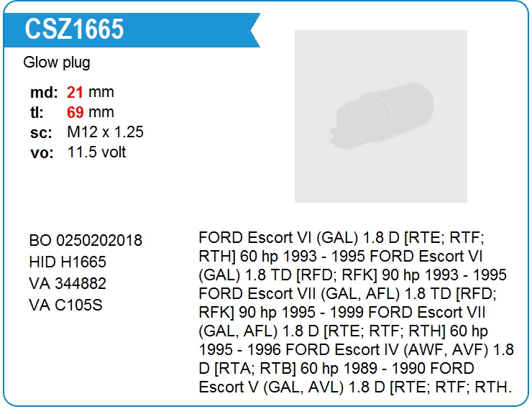The image size is (532, 414).
Task: Open cross reference BO 0250202018
Action: 86,240
